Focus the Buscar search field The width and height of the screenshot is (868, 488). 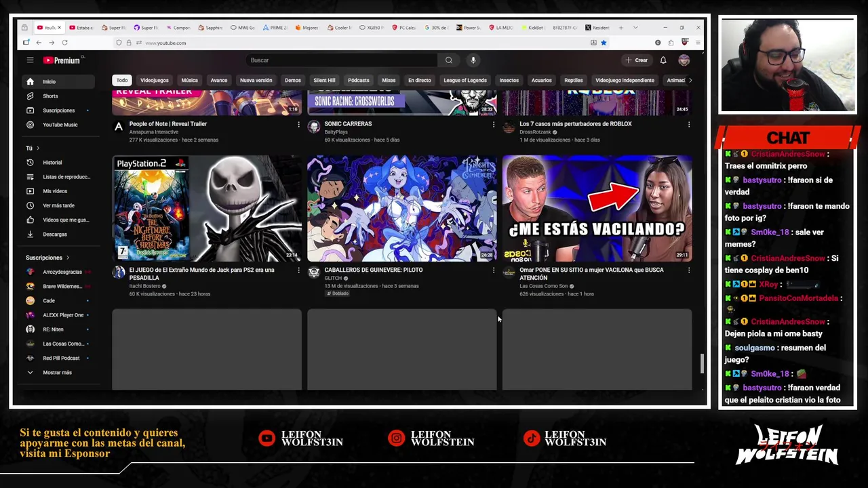[341, 60]
